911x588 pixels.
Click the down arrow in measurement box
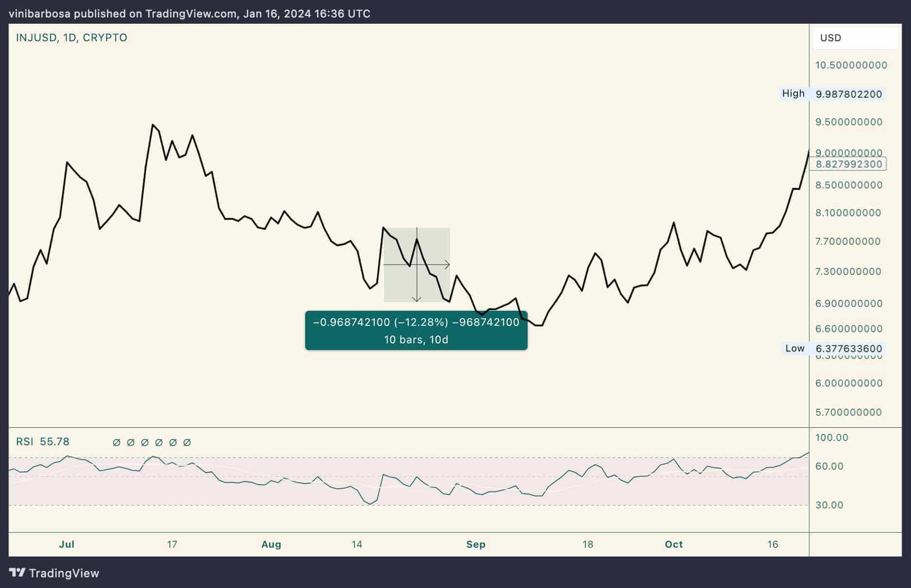[416, 298]
